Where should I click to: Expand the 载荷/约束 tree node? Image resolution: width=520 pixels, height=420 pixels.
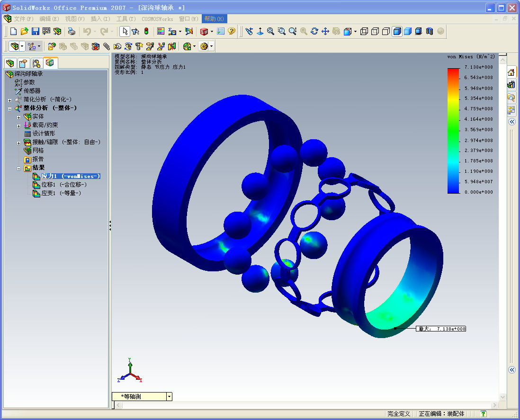pos(18,126)
